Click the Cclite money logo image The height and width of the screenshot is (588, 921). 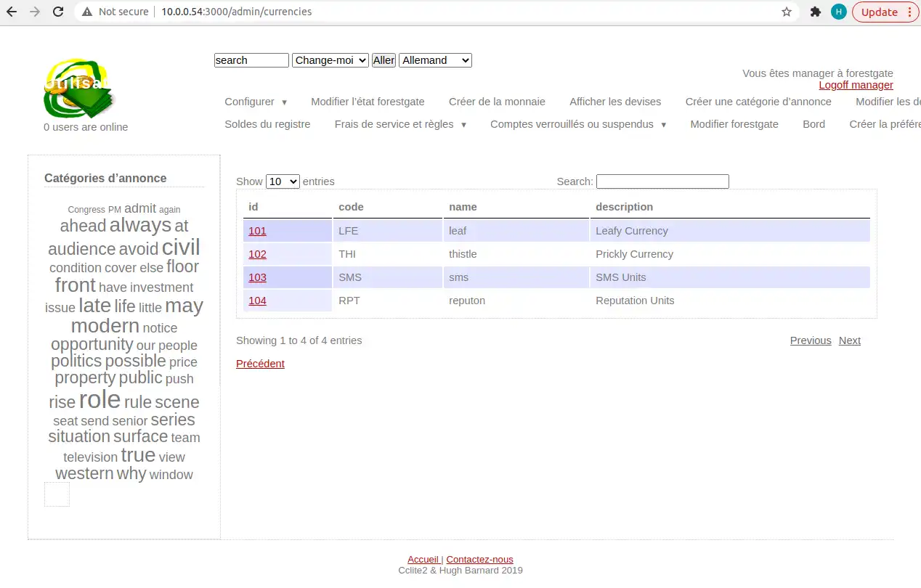coord(78,89)
